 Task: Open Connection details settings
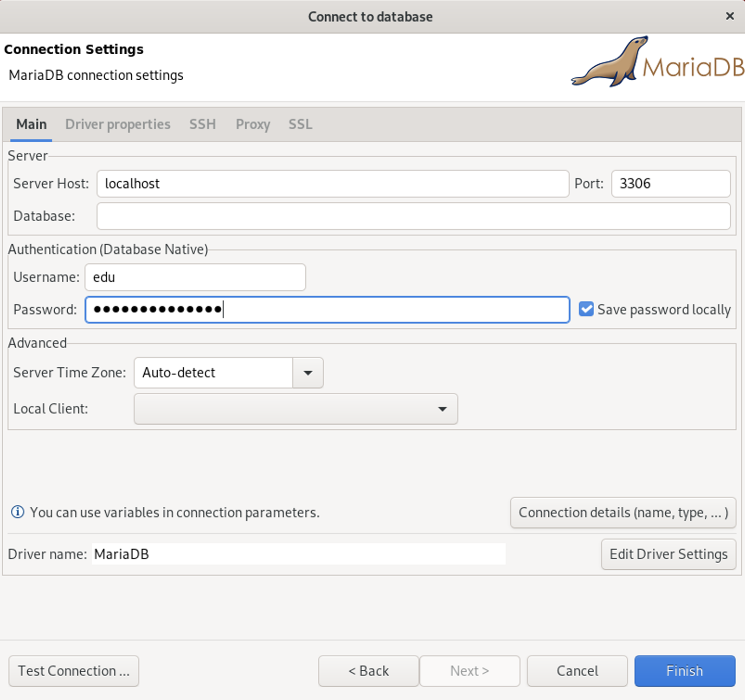click(x=623, y=513)
